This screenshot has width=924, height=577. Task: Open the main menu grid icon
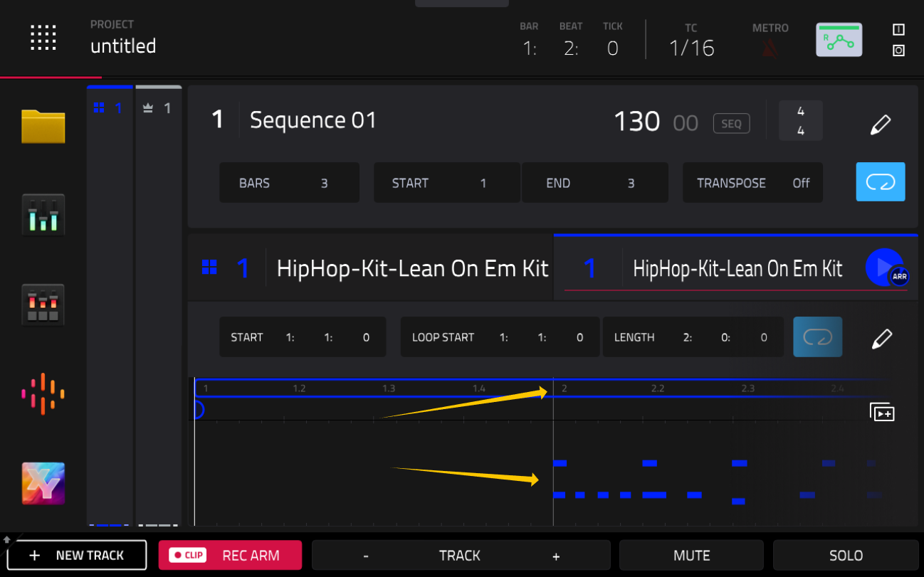click(x=43, y=38)
